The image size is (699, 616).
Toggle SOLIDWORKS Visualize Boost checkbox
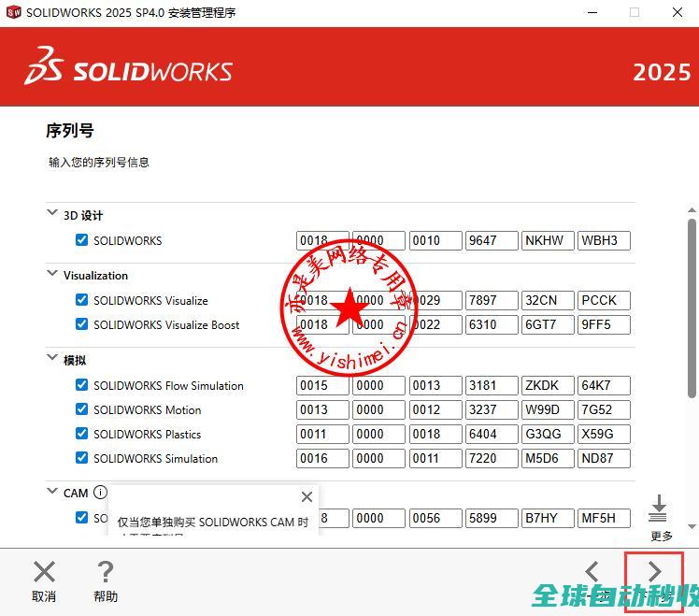[82, 324]
